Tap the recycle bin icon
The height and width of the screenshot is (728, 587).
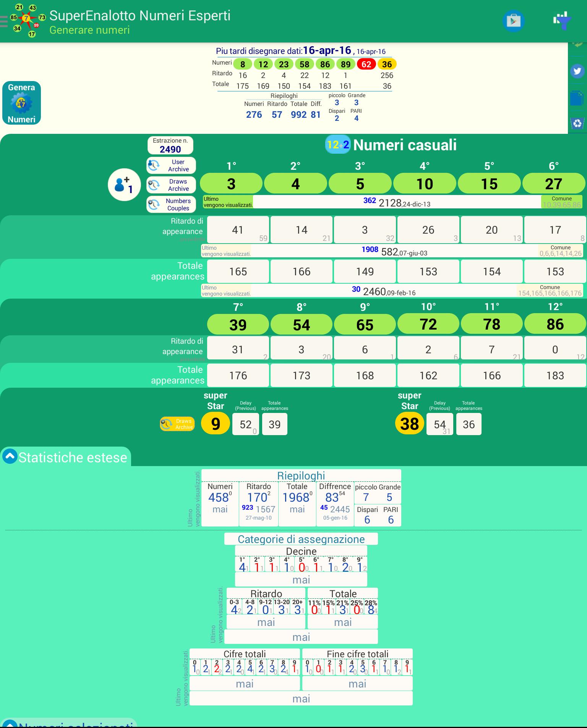pyautogui.click(x=577, y=123)
